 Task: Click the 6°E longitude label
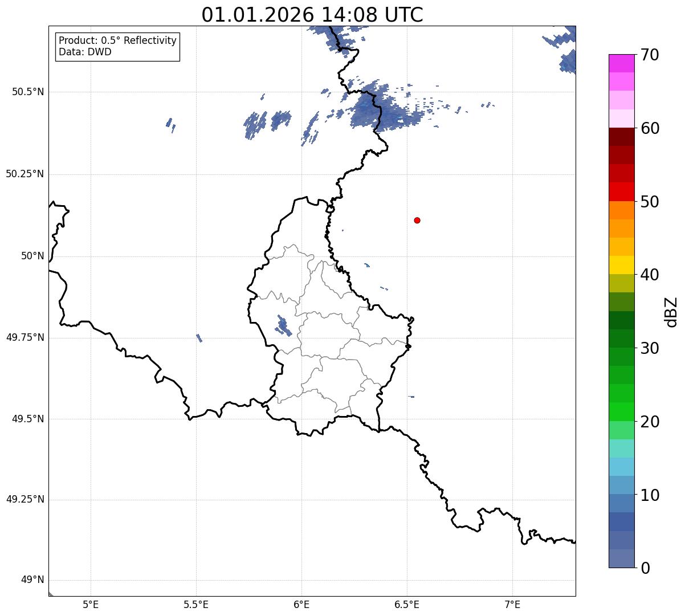click(x=301, y=604)
